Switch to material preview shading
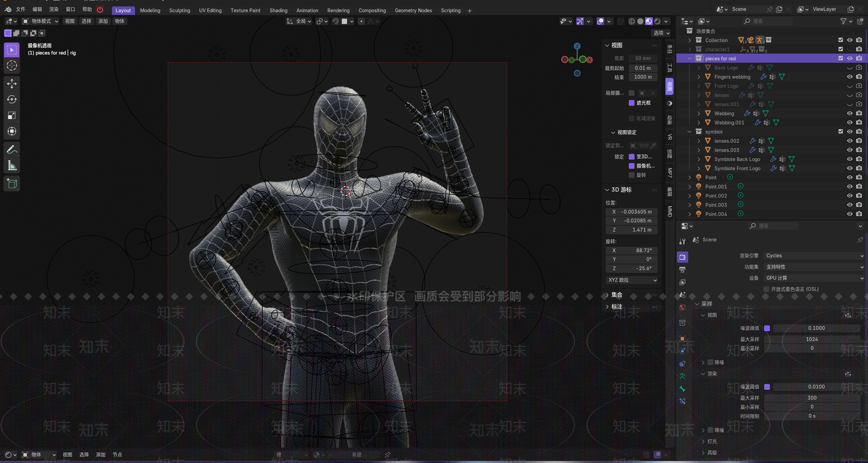 (x=649, y=21)
